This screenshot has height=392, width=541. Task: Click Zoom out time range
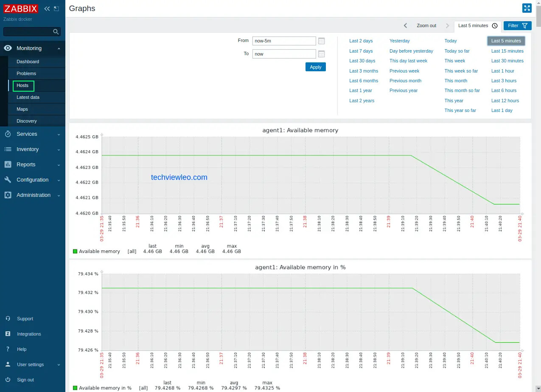pos(426,26)
